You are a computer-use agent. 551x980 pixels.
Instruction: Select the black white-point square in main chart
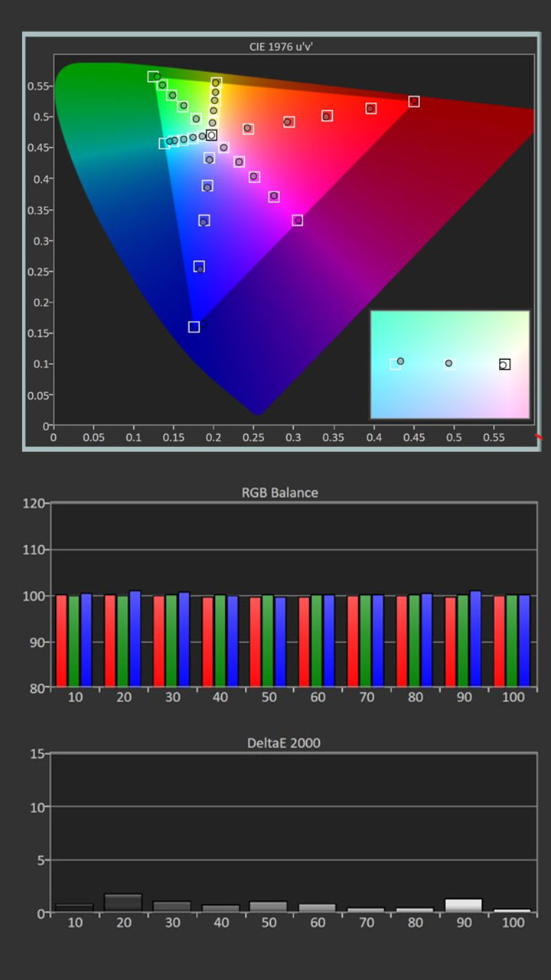212,136
